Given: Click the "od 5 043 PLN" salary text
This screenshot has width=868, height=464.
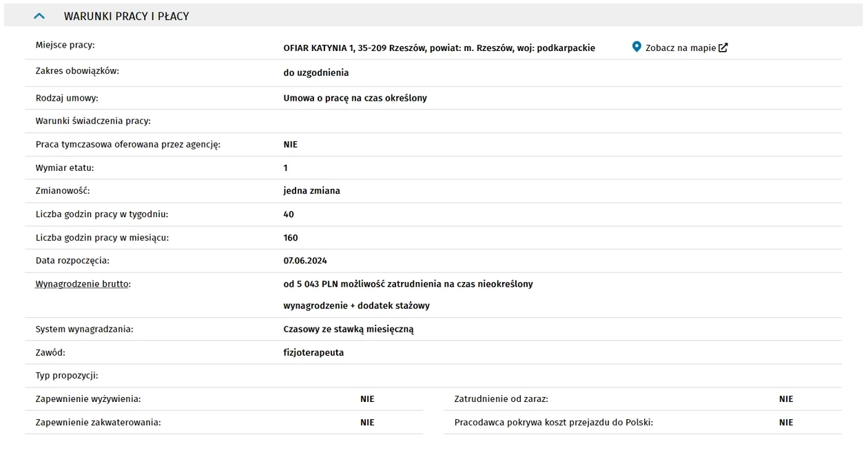Looking at the screenshot, I should pyautogui.click(x=310, y=284).
